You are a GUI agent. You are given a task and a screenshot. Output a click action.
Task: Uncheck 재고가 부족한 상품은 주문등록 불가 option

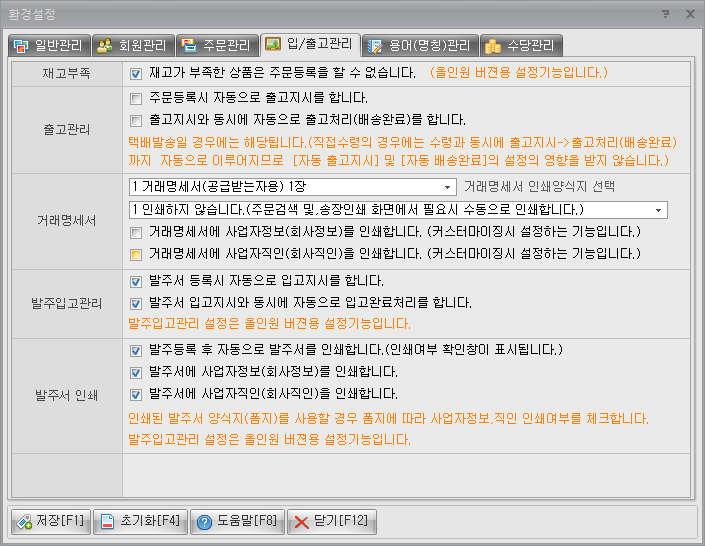(135, 73)
